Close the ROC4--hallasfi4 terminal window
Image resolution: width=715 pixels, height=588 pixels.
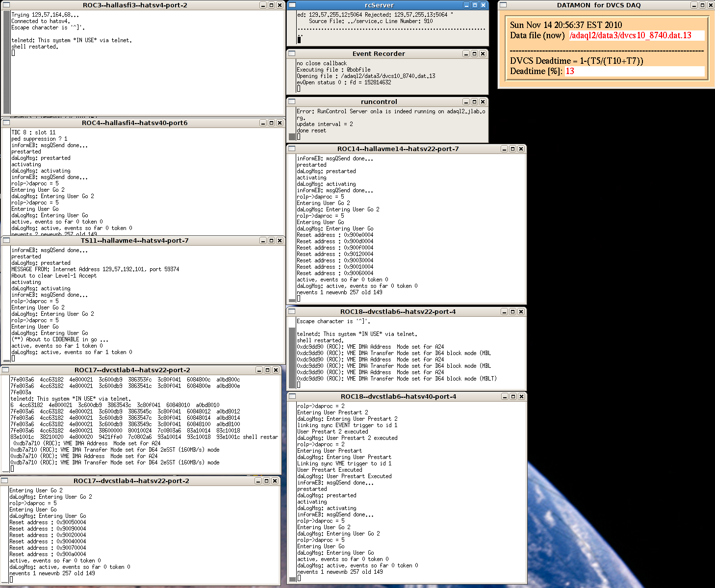click(280, 123)
